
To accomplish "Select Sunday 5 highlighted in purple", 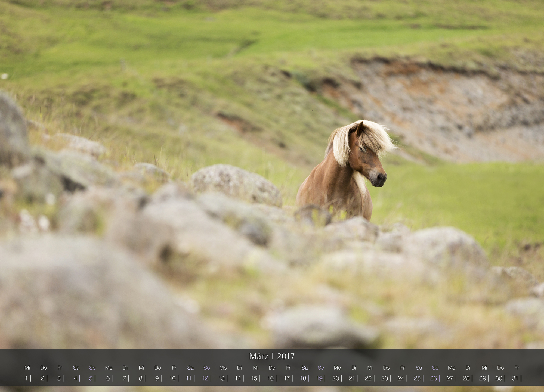I will coord(91,378).
